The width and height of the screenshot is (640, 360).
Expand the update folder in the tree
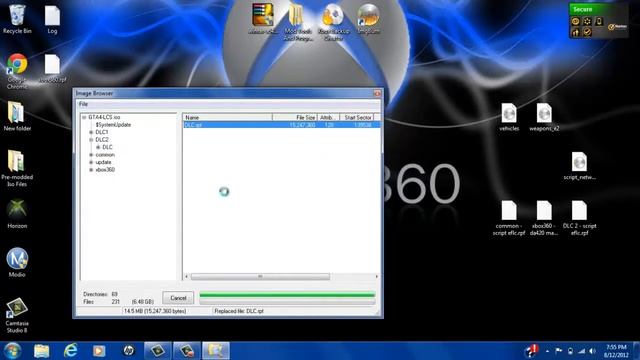click(x=91, y=162)
